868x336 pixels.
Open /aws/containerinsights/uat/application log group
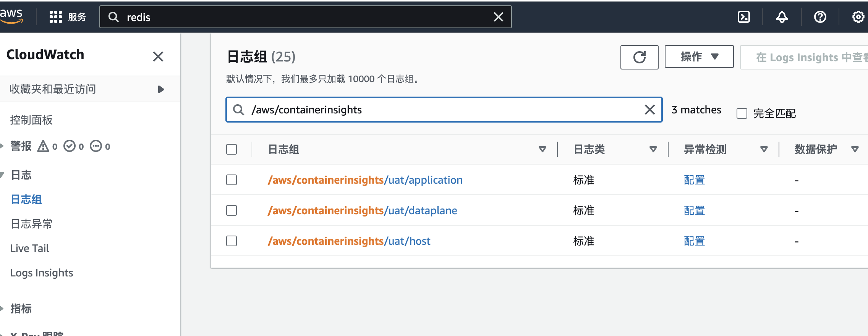(x=365, y=180)
